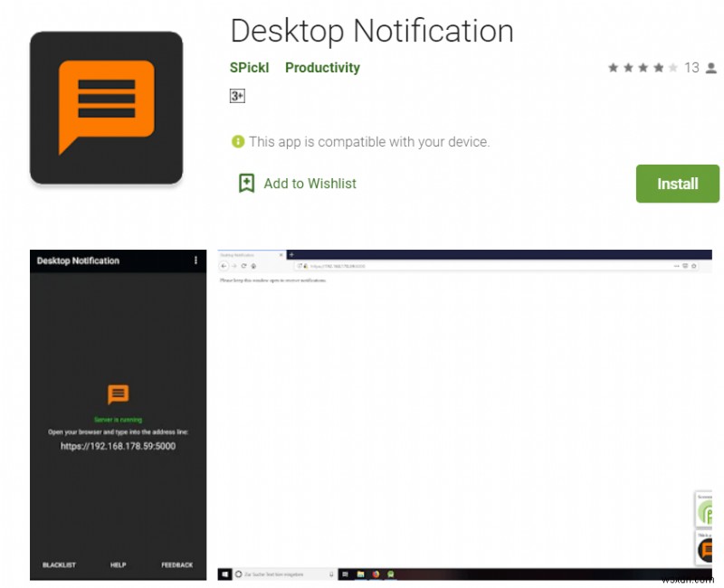Click the back arrow in the browser toolbar
The image size is (724, 588).
point(224,266)
